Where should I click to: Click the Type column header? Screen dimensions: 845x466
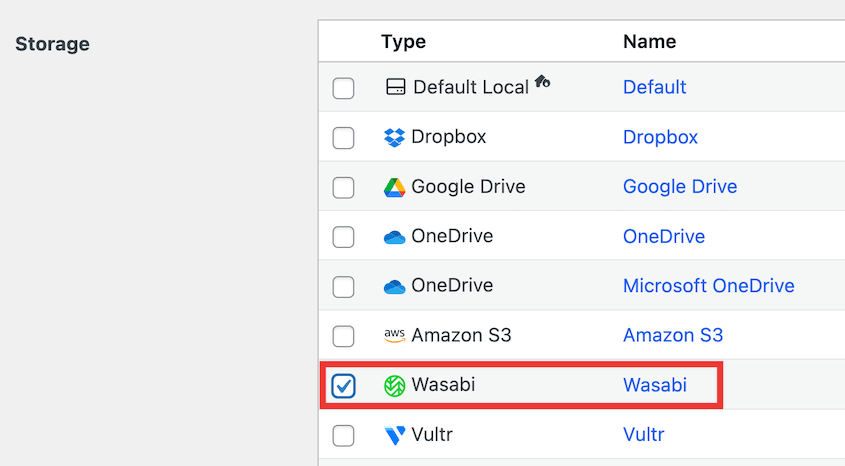point(403,41)
